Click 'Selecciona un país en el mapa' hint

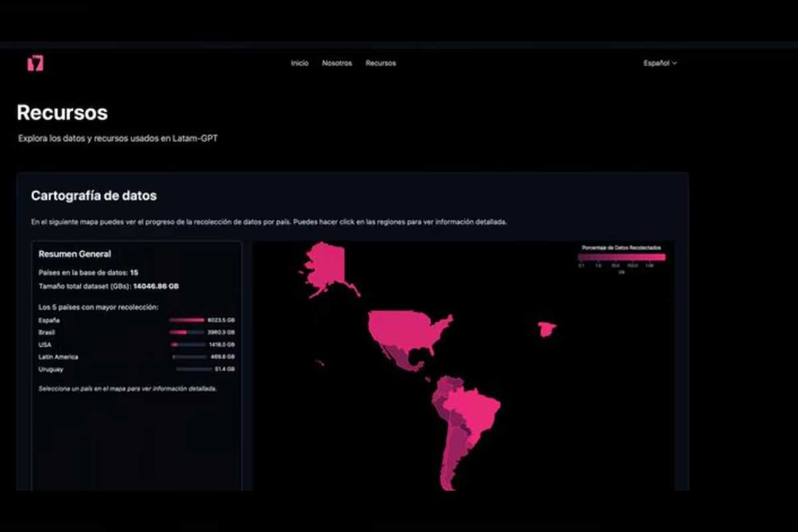(128, 388)
